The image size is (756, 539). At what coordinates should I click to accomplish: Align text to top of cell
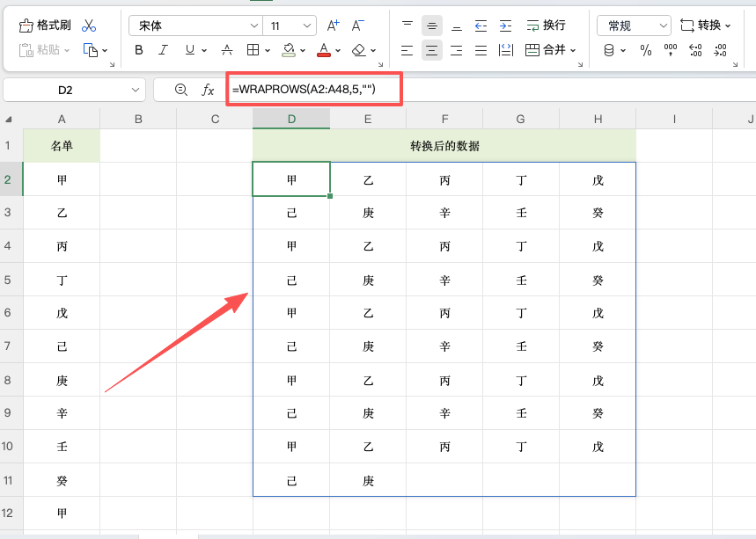point(407,25)
